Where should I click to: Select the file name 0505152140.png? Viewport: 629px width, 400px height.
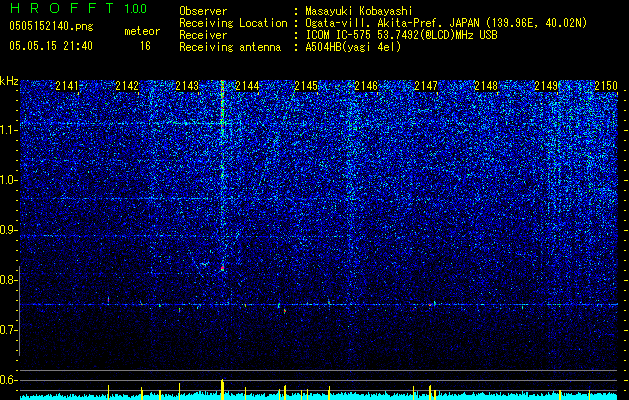point(51,27)
